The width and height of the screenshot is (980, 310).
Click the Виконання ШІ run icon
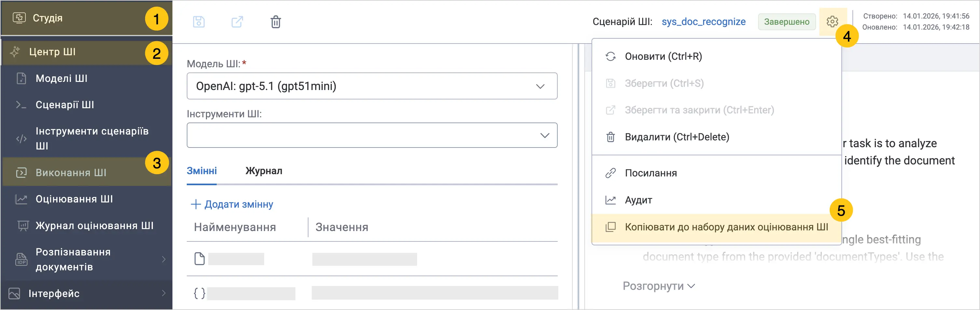tap(21, 173)
